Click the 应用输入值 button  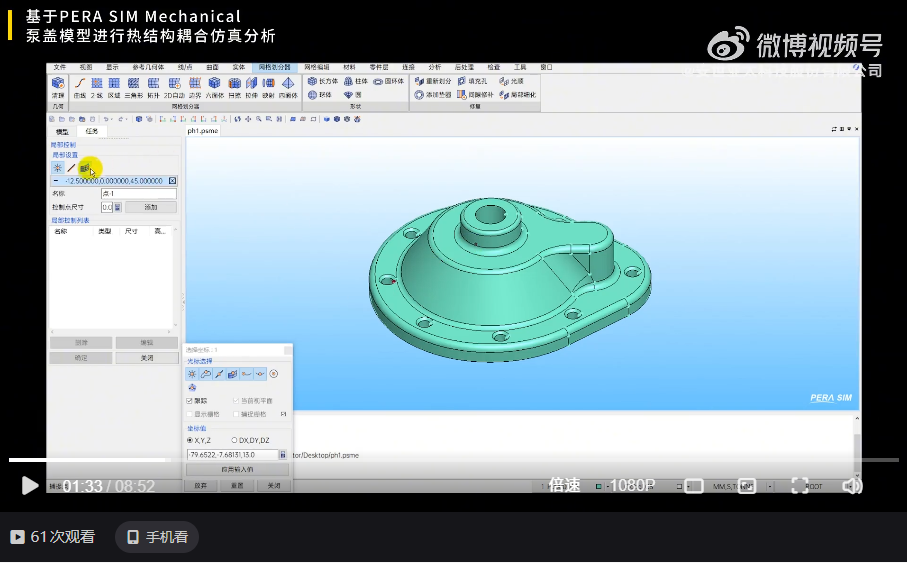pos(237,470)
